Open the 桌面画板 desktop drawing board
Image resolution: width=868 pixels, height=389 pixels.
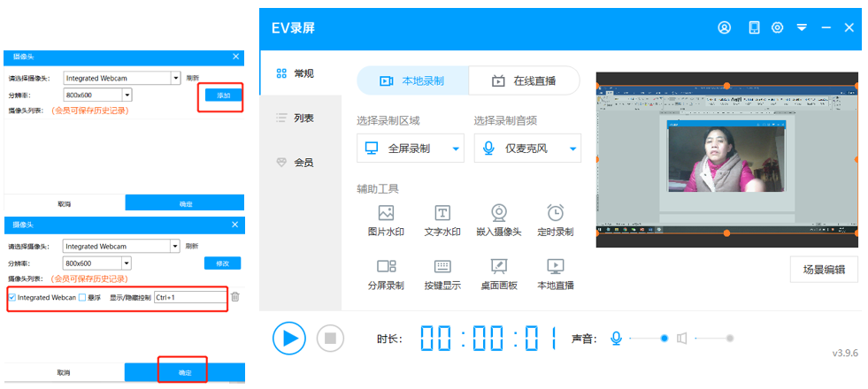(x=499, y=274)
